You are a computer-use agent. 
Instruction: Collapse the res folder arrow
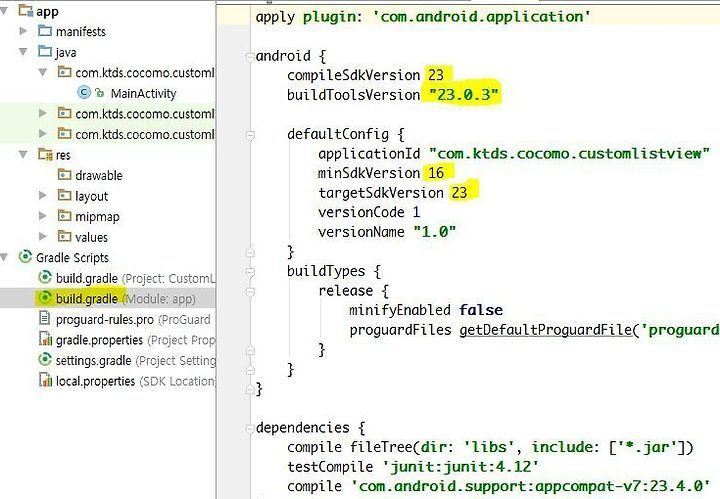click(x=23, y=155)
